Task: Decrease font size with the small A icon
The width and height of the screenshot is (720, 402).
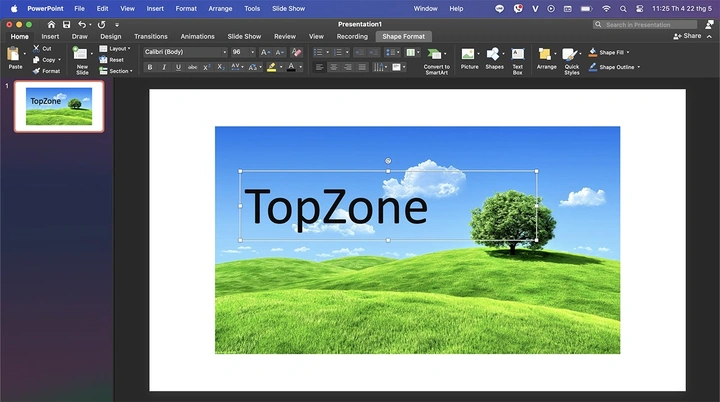Action: tap(280, 52)
